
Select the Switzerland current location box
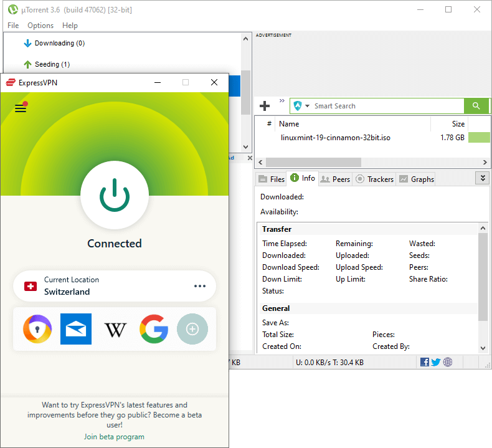pos(106,286)
